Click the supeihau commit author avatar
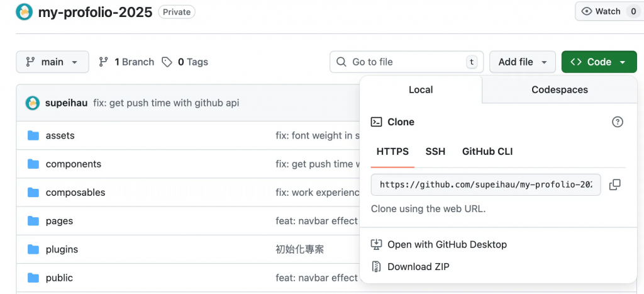The image size is (644, 294). tap(33, 103)
